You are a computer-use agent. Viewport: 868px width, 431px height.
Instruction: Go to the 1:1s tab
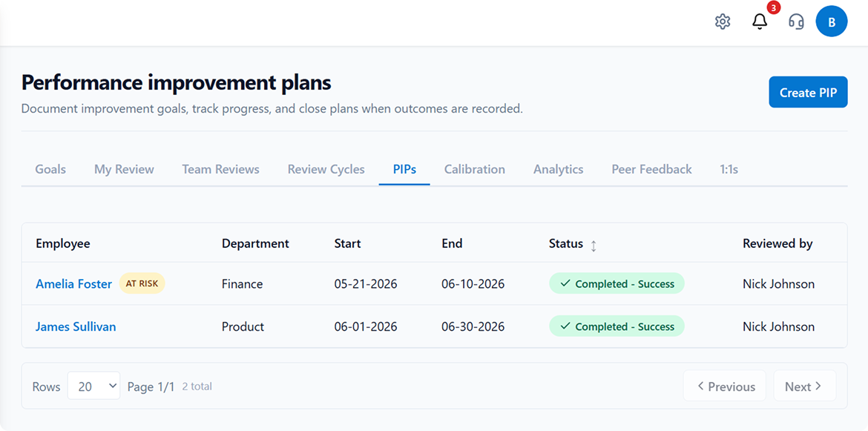[729, 169]
